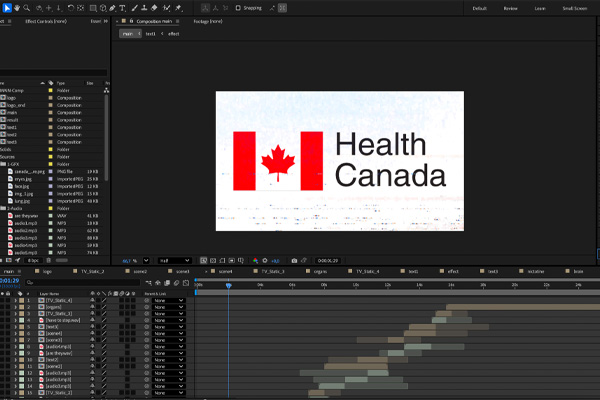Click the main breadcrumb in Composition panel
Viewport: 600px width, 400px height.
point(128,34)
